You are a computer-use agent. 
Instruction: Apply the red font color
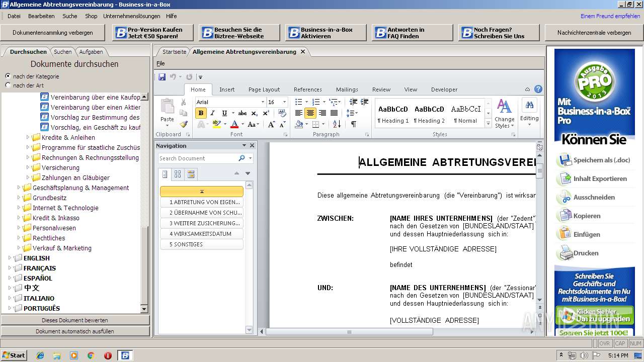(x=234, y=124)
